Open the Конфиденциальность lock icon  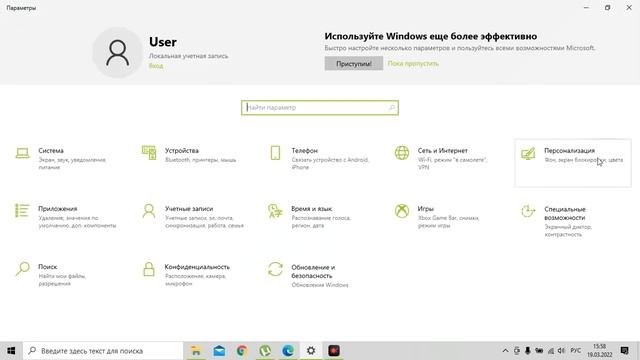149,269
